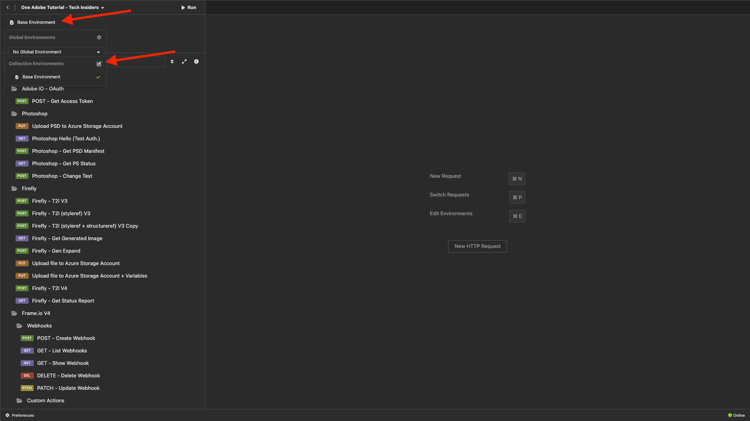Click the Run button
This screenshot has width=750, height=421.
point(188,8)
